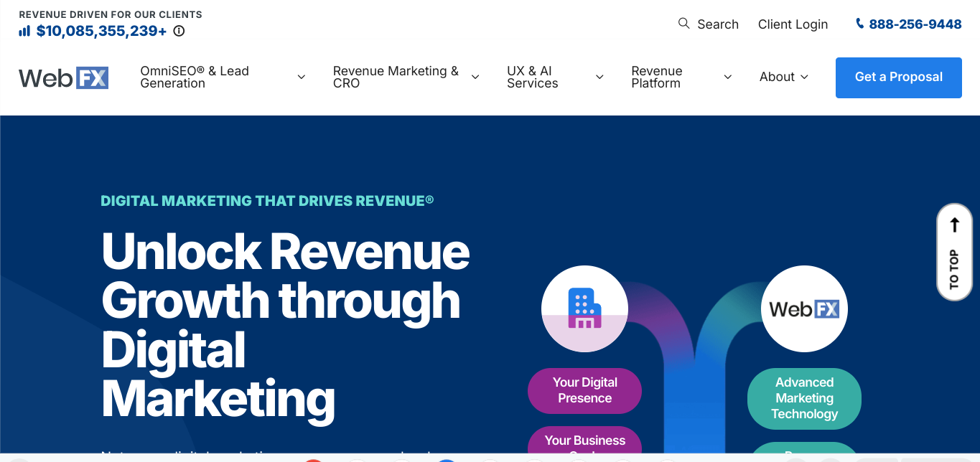Select the Your Digital Presence pill

584,390
